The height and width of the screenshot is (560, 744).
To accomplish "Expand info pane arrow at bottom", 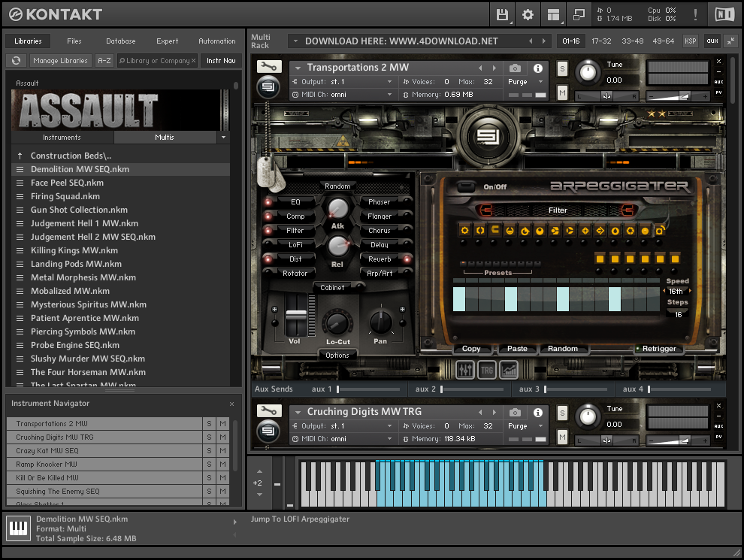I will tap(235, 522).
